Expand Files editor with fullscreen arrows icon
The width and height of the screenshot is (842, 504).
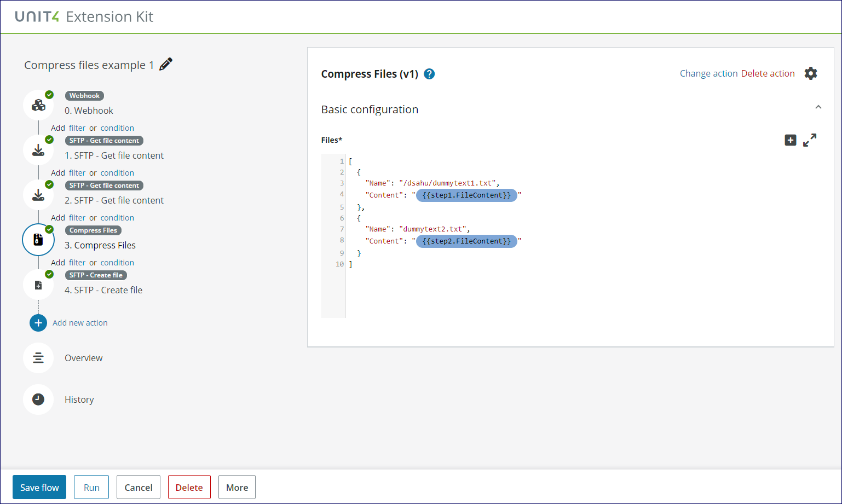pyautogui.click(x=810, y=140)
